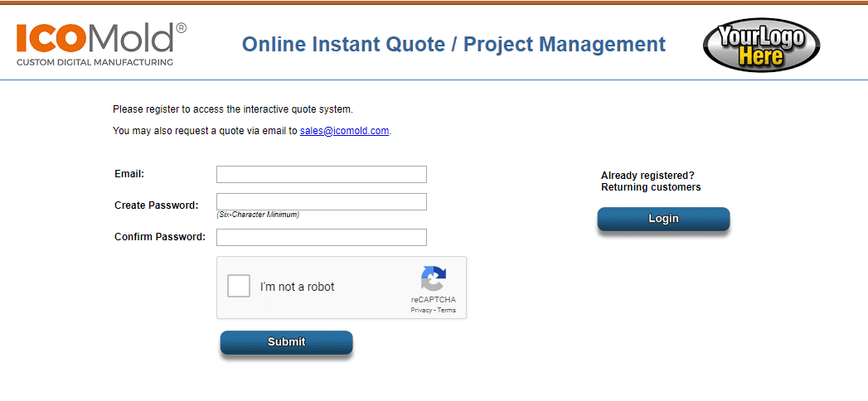
Task: Click the reCAPTCHA arrows logo
Action: 433,278
